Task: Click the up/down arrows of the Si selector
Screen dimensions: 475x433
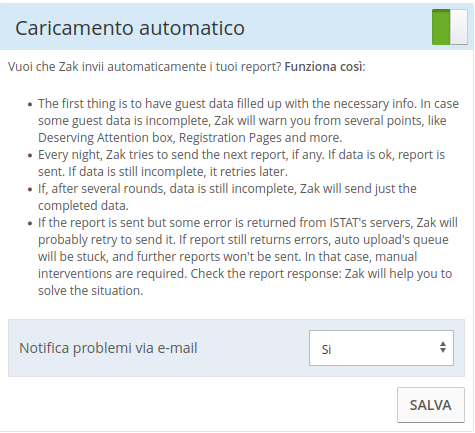Action: coord(443,347)
